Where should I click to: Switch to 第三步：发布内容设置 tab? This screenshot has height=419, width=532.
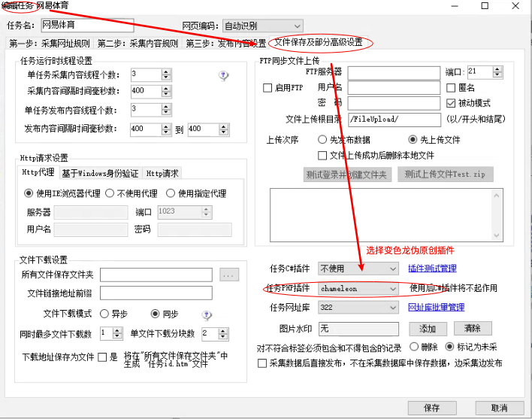pyautogui.click(x=225, y=44)
